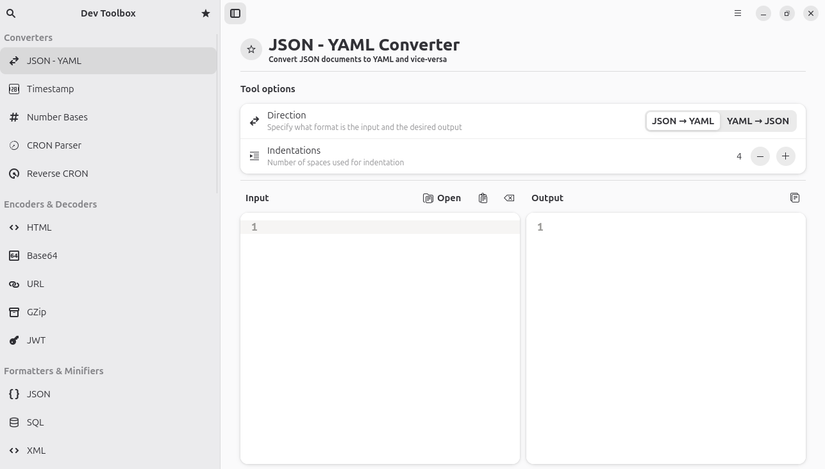Click the sidebar vertical scrollbar
Image resolution: width=825 pixels, height=469 pixels.
pos(217,114)
